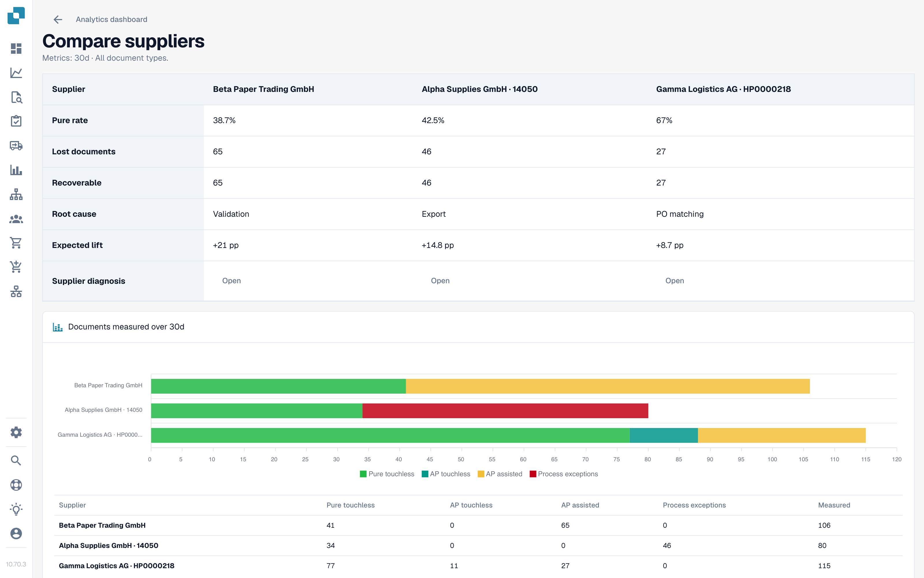This screenshot has width=924, height=578.
Task: Click the 'Validation' root cause value
Action: [x=231, y=214]
